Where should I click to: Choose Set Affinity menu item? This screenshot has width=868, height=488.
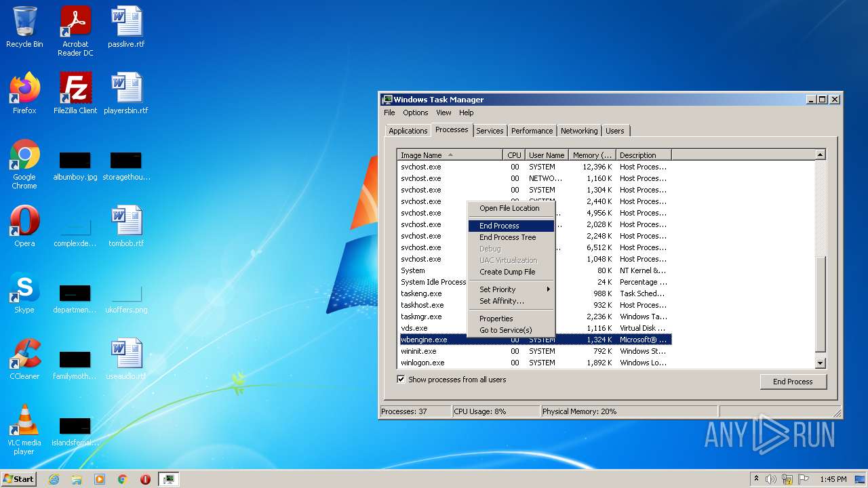pos(511,301)
